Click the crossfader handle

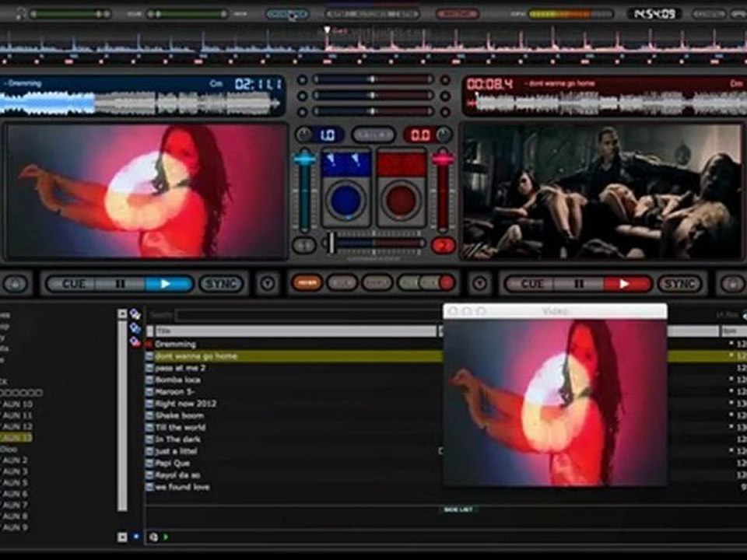331,243
